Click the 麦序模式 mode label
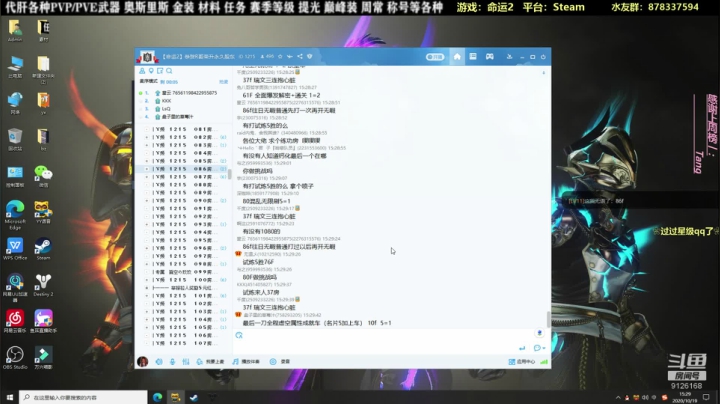This screenshot has width=720, height=404. click(x=148, y=81)
